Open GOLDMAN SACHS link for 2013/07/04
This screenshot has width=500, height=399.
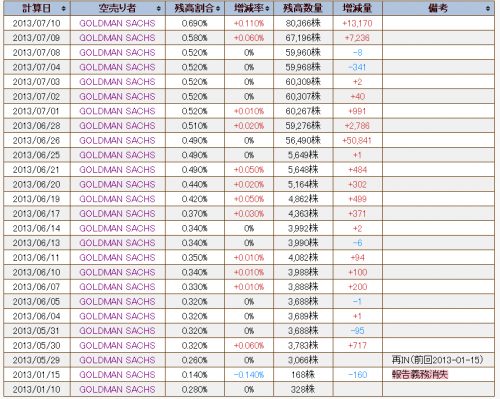(117, 67)
